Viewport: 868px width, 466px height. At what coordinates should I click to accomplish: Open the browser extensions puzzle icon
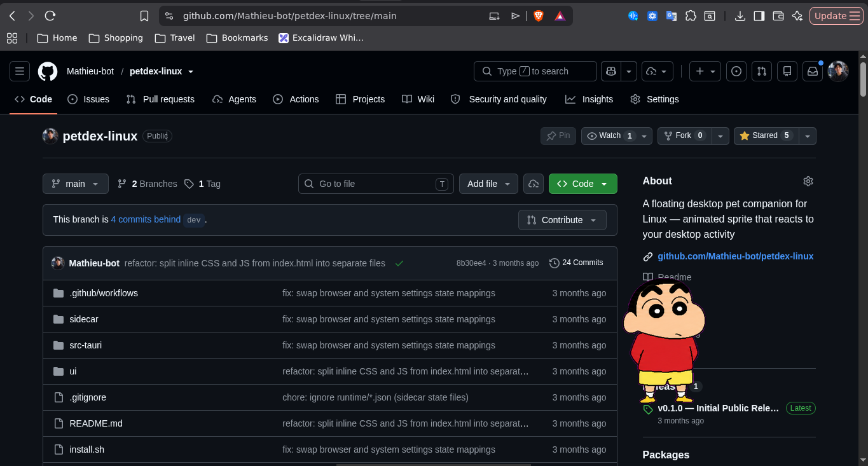(691, 16)
